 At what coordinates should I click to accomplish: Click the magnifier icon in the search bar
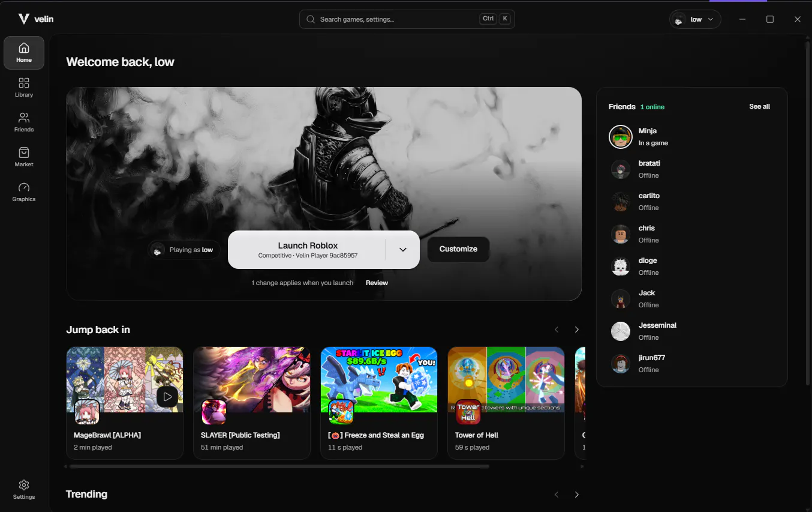(x=311, y=19)
